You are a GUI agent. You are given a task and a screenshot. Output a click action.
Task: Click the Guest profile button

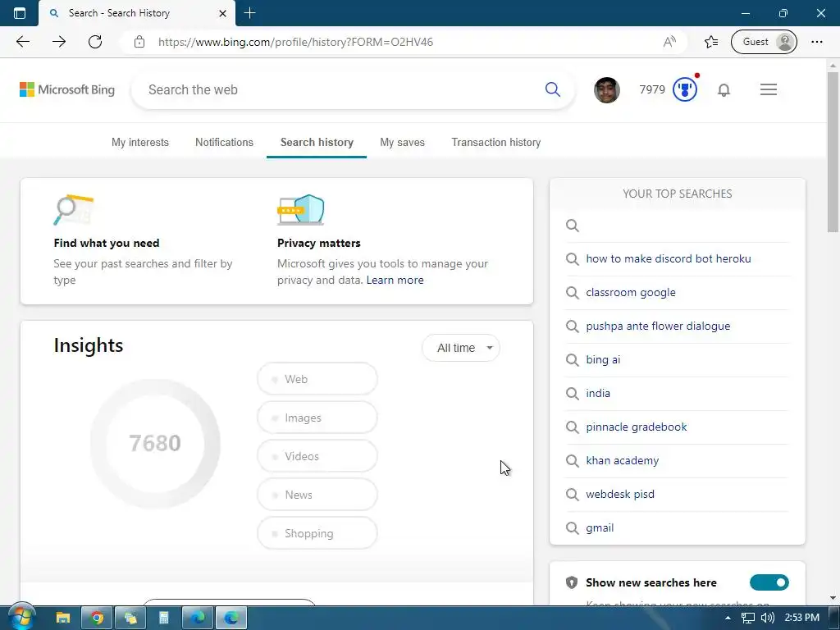pos(764,42)
